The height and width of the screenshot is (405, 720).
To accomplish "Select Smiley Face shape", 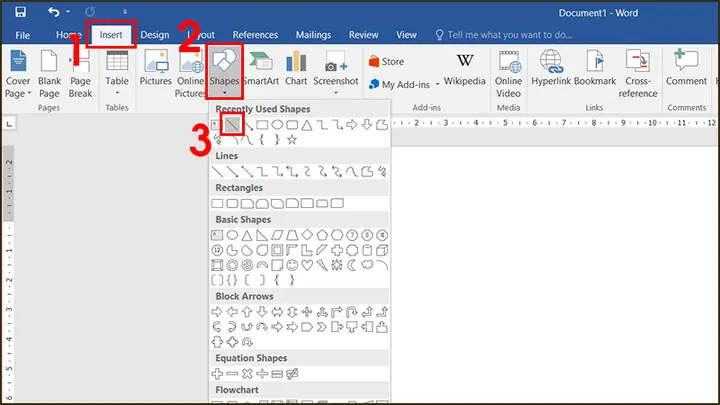I will [292, 265].
